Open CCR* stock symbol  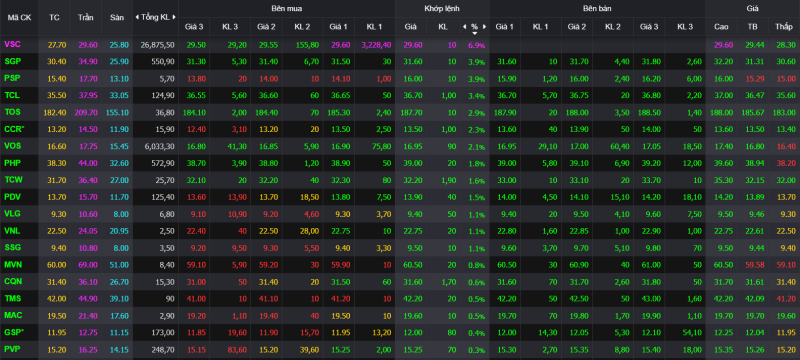13,128
